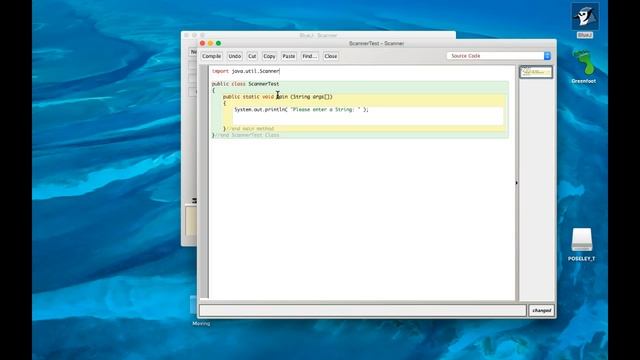Viewport: 640px width, 360px height.
Task: Open the Find... dialog button
Action: tap(309, 56)
